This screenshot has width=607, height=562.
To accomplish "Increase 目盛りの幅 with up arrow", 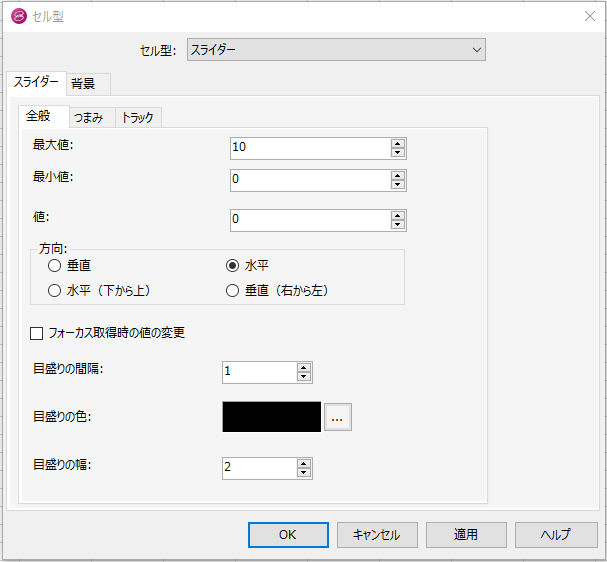I will (304, 464).
